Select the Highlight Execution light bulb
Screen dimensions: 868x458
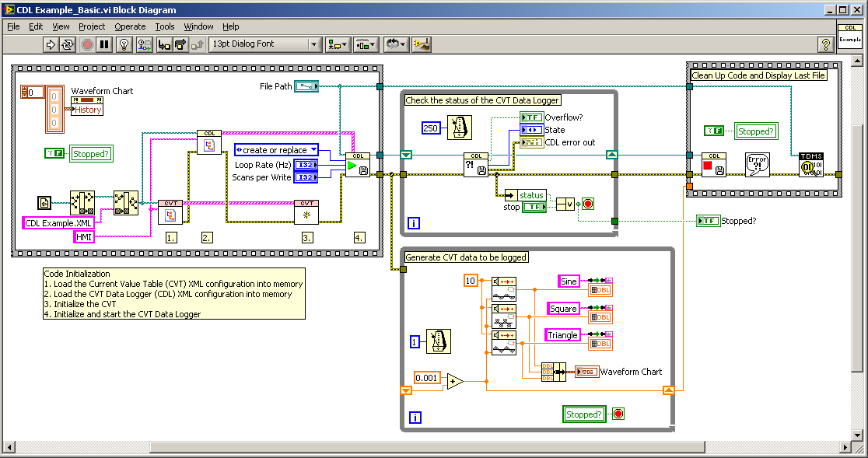pyautogui.click(x=124, y=44)
